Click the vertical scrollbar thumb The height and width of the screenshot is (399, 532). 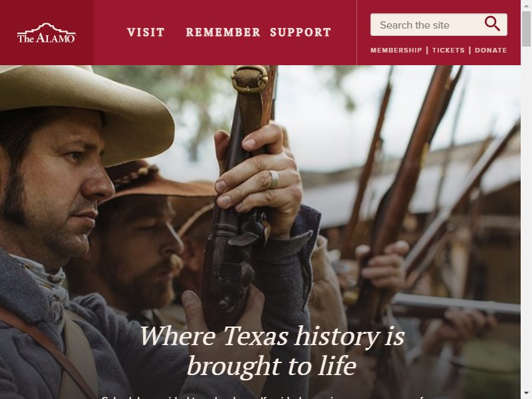click(526, 29)
